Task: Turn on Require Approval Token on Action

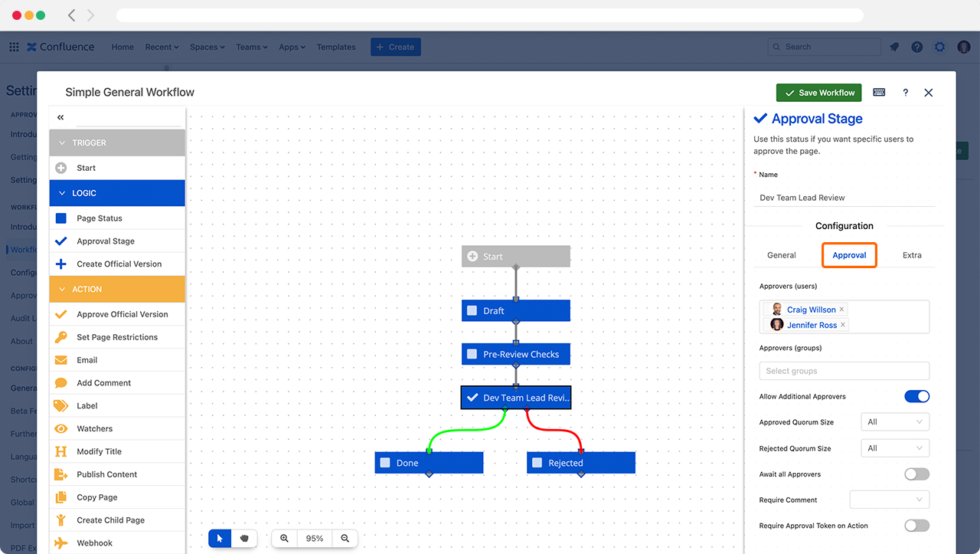Action: (916, 526)
